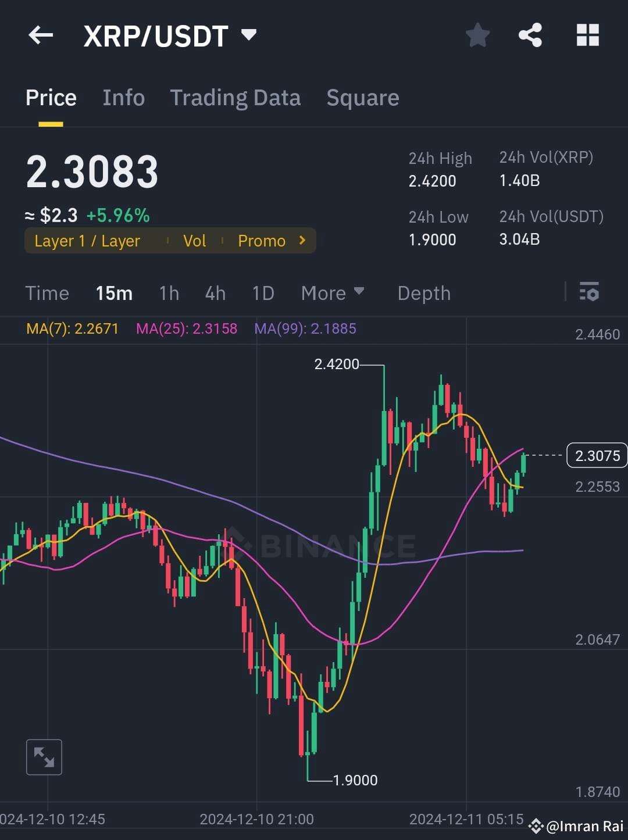The height and width of the screenshot is (840, 628).
Task: Expand the Promo section chevron
Action: point(301,240)
